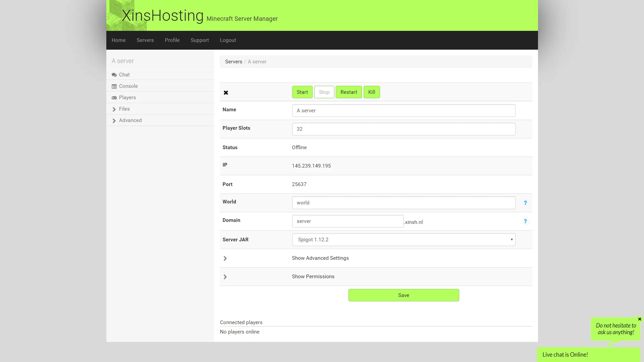Expand the Advanced sidebar chevron
Screen dimensions: 644x362
pos(114,121)
